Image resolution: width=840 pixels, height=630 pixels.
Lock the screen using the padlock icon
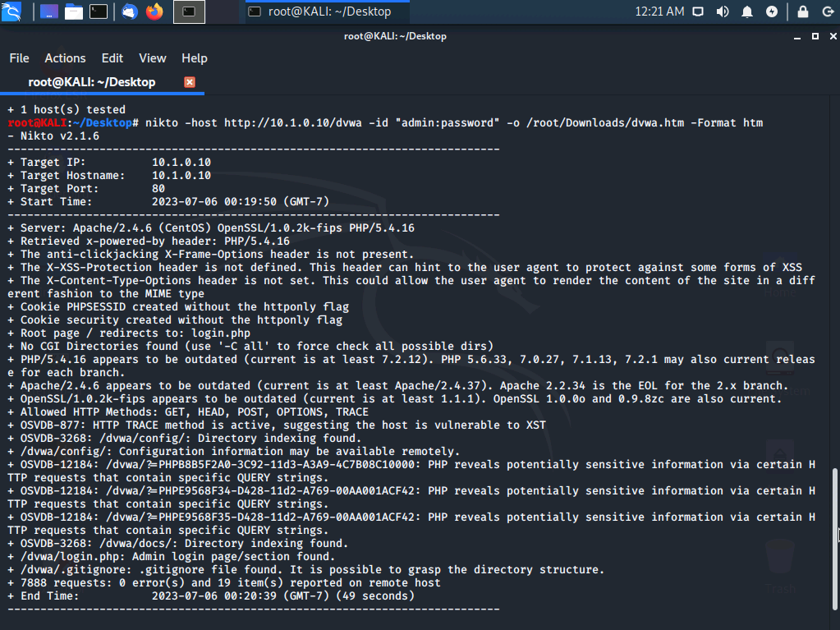point(803,11)
